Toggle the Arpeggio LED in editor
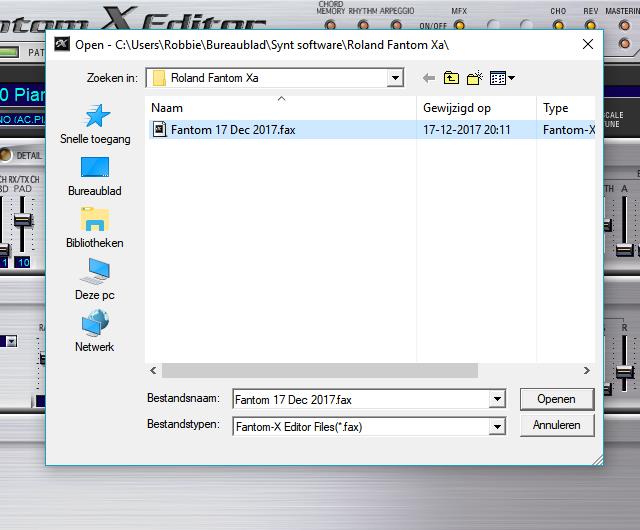 396,25
